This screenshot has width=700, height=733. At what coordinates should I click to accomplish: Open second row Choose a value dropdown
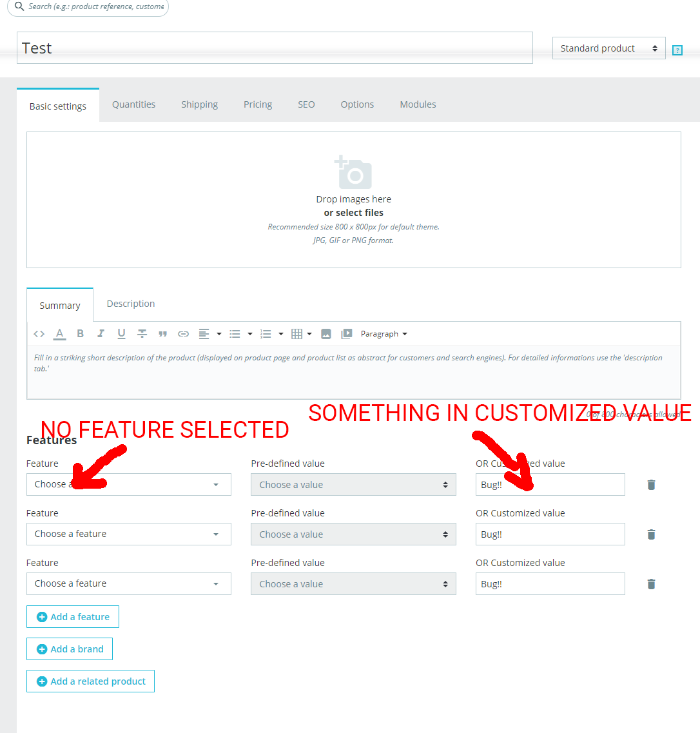[353, 534]
